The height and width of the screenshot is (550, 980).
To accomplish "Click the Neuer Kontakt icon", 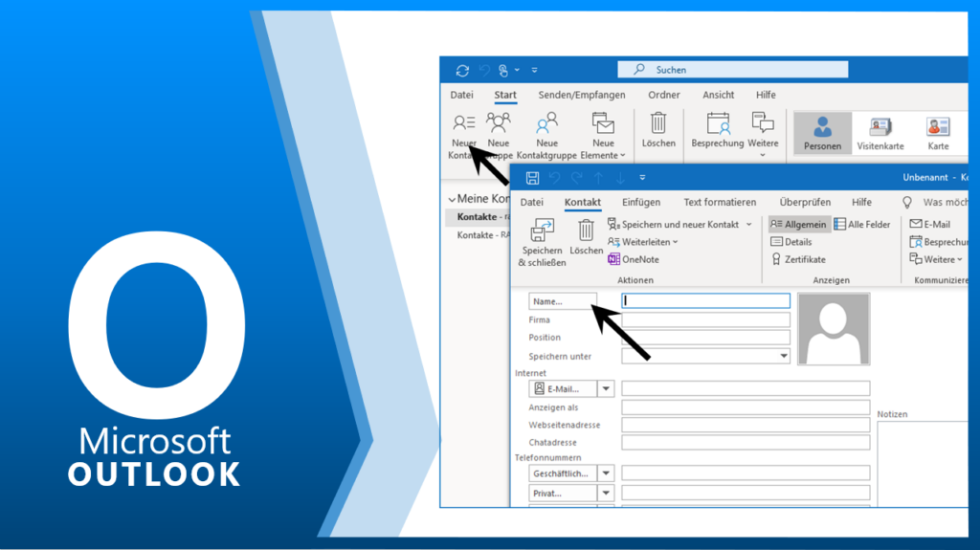I will 464,123.
